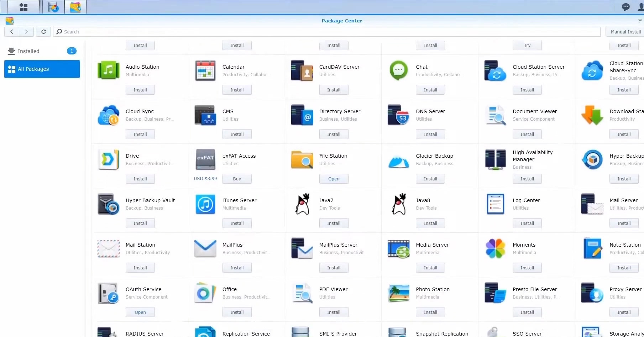Open the iTunes Server icon
The image size is (644, 337).
(205, 204)
